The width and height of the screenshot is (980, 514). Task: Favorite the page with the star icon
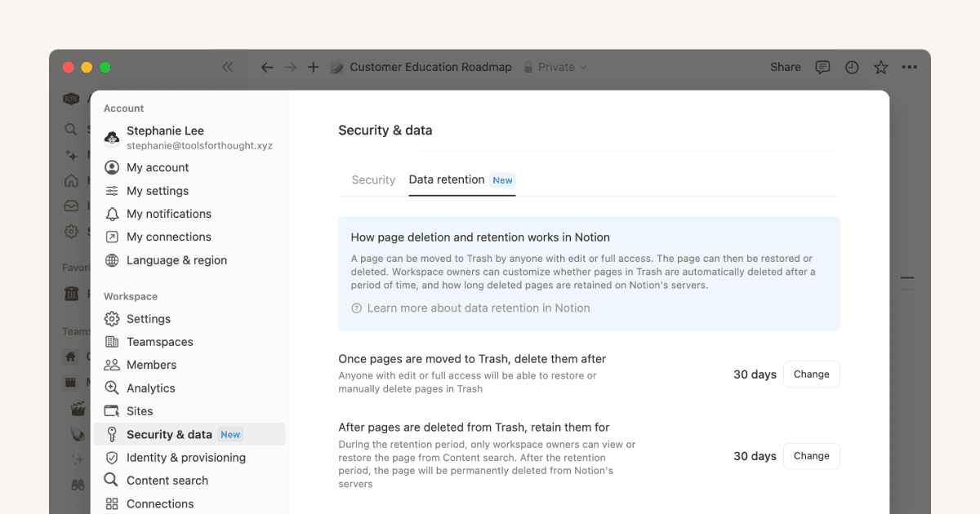point(881,67)
